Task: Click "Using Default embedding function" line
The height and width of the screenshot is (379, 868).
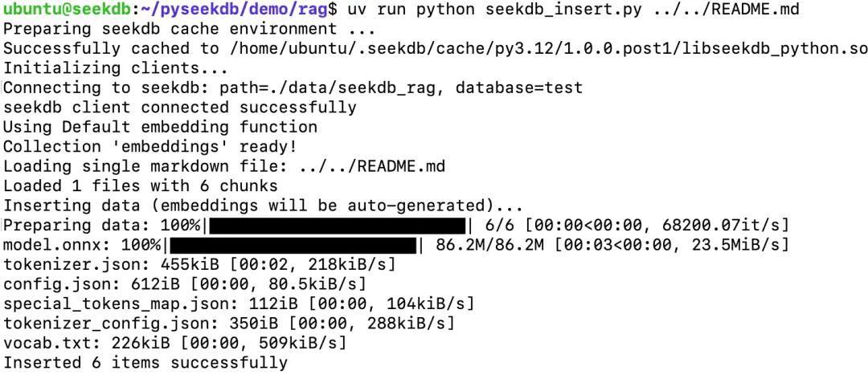Action: click(x=160, y=127)
